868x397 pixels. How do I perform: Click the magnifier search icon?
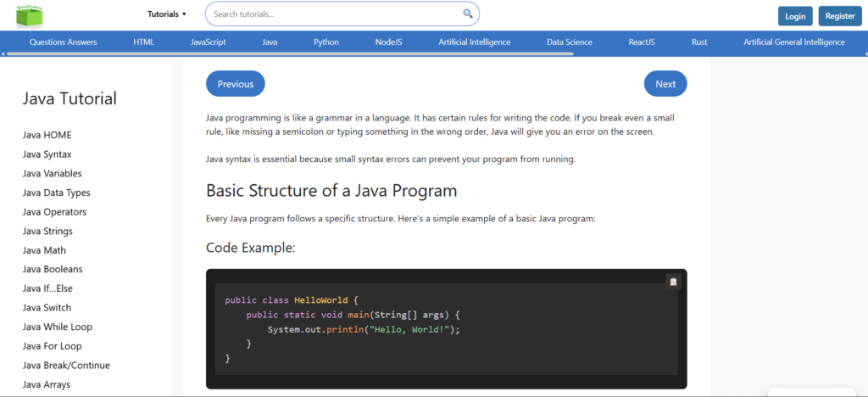coord(468,14)
